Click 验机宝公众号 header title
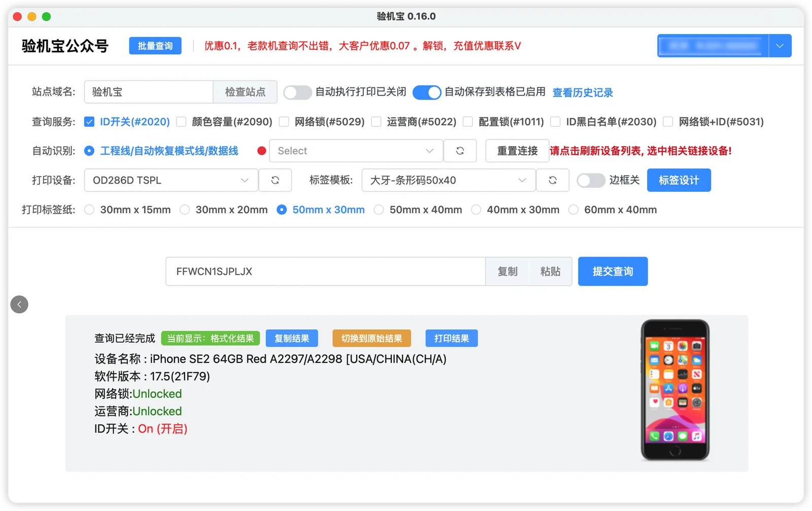The image size is (812, 511). [65, 46]
